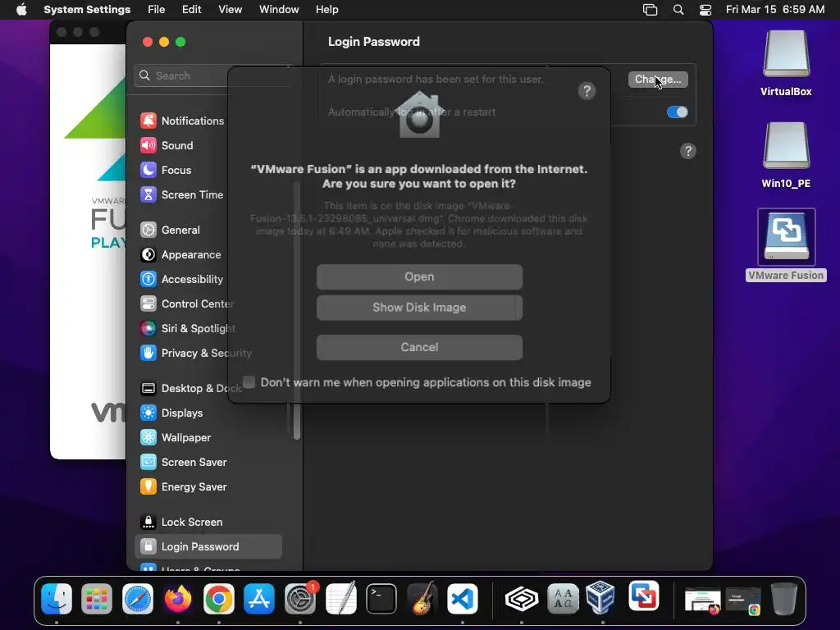Select the VMware Fusion disk on the desktop

[786, 244]
